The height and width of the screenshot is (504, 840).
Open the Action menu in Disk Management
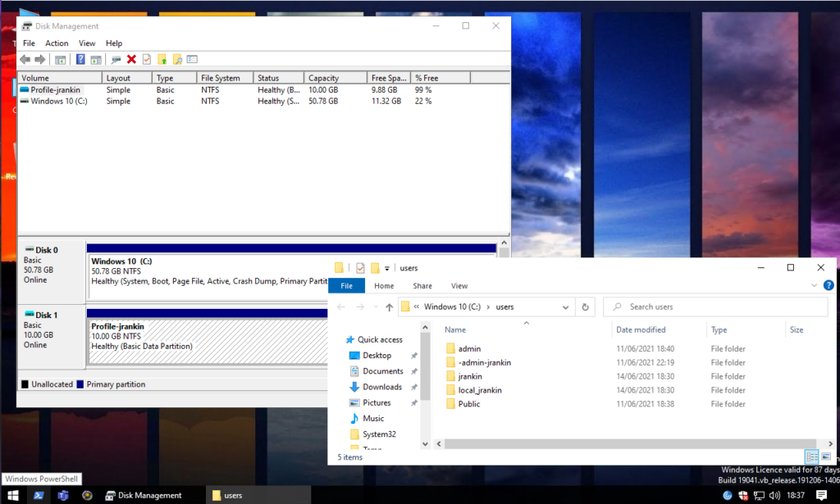pos(57,43)
